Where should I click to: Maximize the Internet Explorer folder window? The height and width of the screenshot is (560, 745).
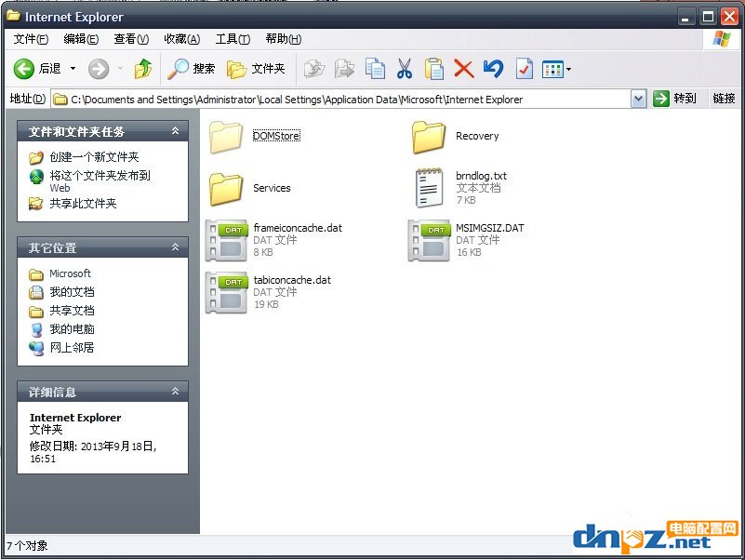[x=708, y=17]
